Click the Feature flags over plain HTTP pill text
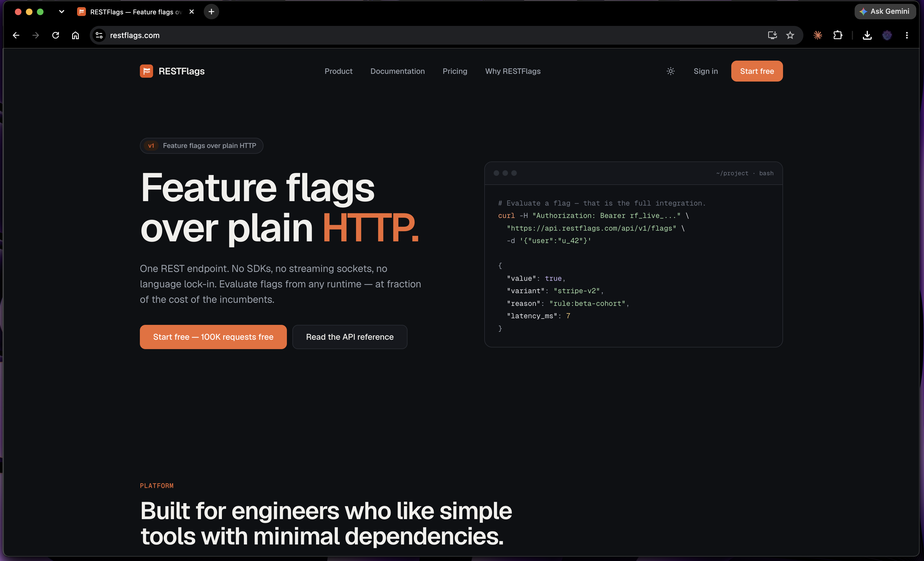 click(x=209, y=145)
